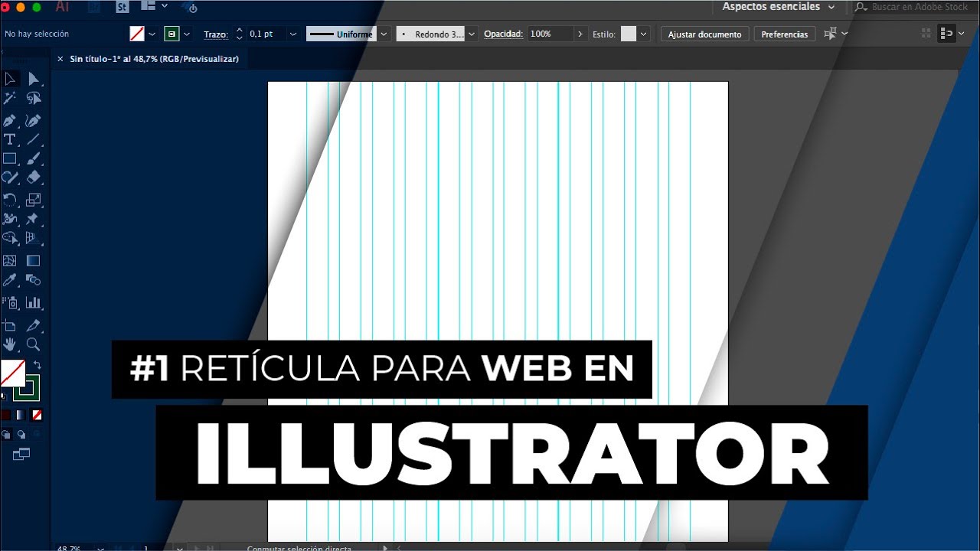Enable Draw Behind mode
Screen dimensions: 980x551
tap(21, 434)
